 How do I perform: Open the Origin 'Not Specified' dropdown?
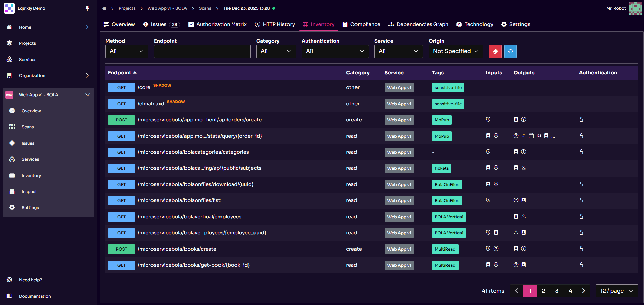click(x=455, y=51)
